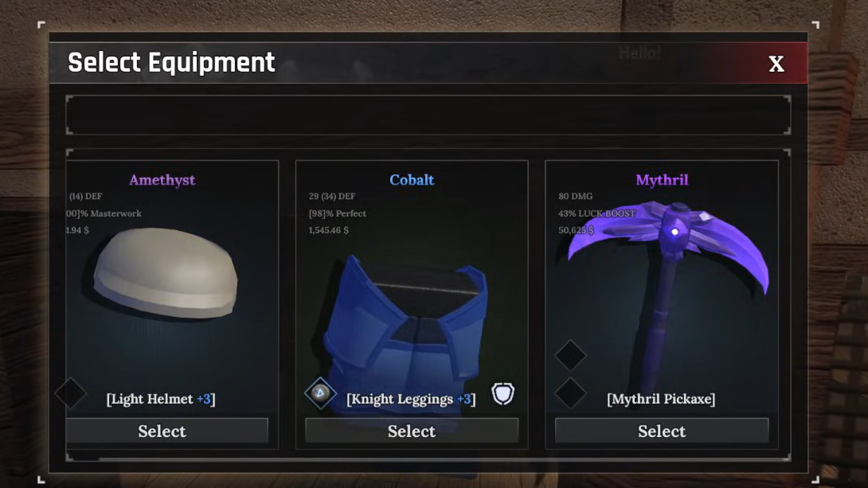The width and height of the screenshot is (868, 488).
Task: Click the empty bar above equipment cards
Action: (428, 115)
